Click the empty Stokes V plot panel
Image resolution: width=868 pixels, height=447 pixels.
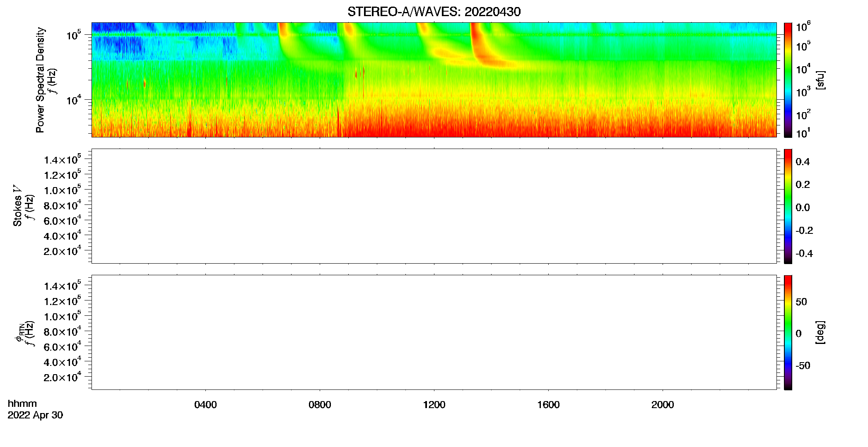(x=434, y=206)
